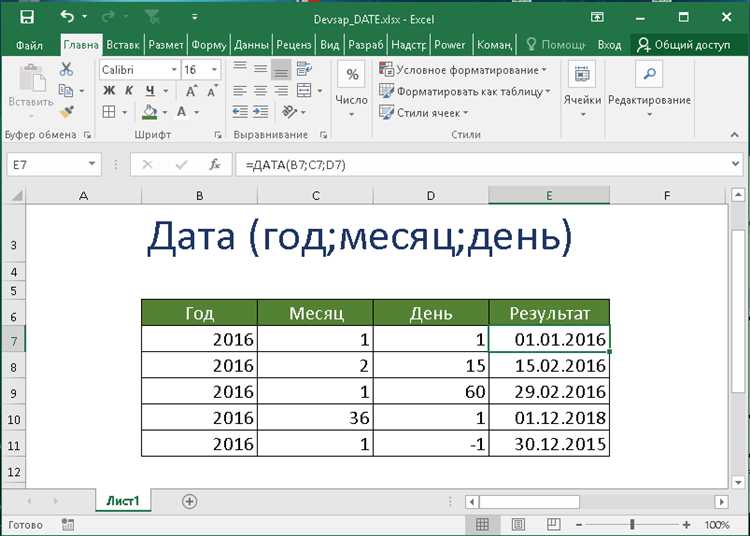Apply fill color bucket
The image size is (750, 536).
click(x=150, y=112)
